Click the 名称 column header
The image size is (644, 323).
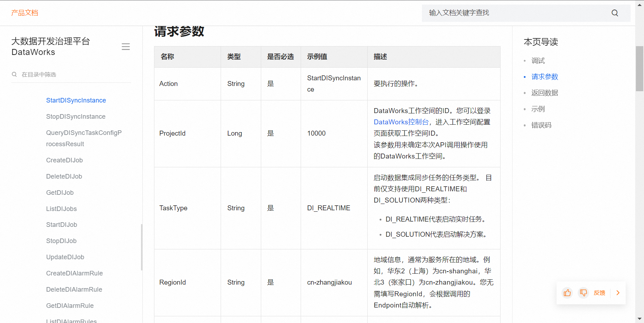point(167,57)
